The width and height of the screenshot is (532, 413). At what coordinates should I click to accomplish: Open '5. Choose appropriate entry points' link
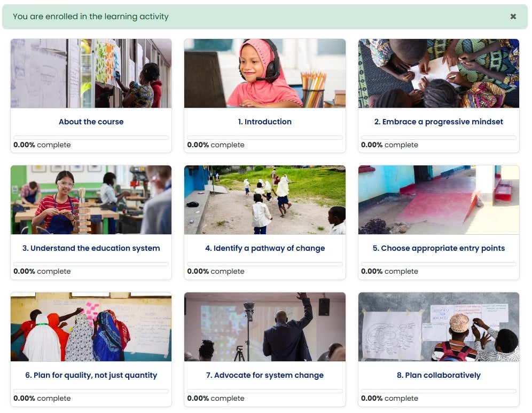439,248
